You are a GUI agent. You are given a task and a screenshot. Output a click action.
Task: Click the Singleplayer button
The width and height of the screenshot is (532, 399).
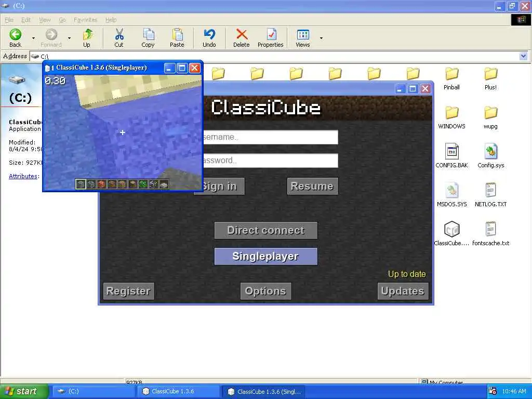click(x=266, y=256)
